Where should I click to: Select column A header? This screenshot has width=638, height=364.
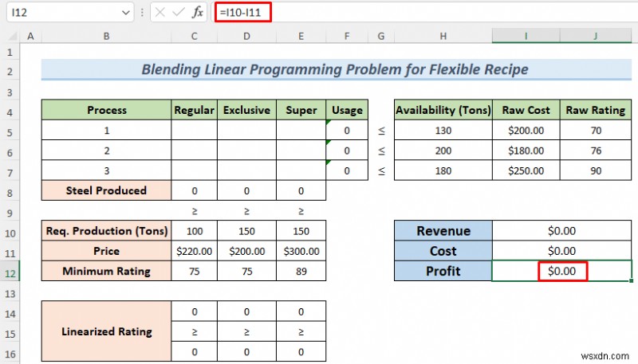[30, 36]
